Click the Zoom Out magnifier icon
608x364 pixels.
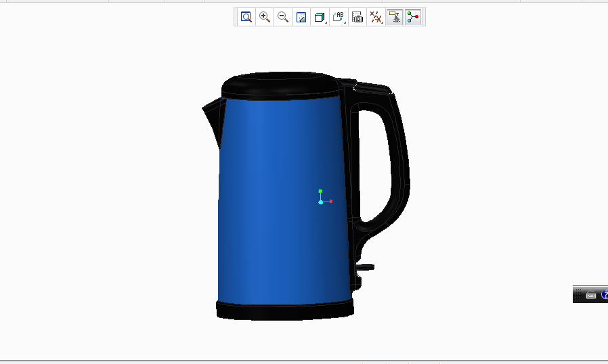[283, 17]
